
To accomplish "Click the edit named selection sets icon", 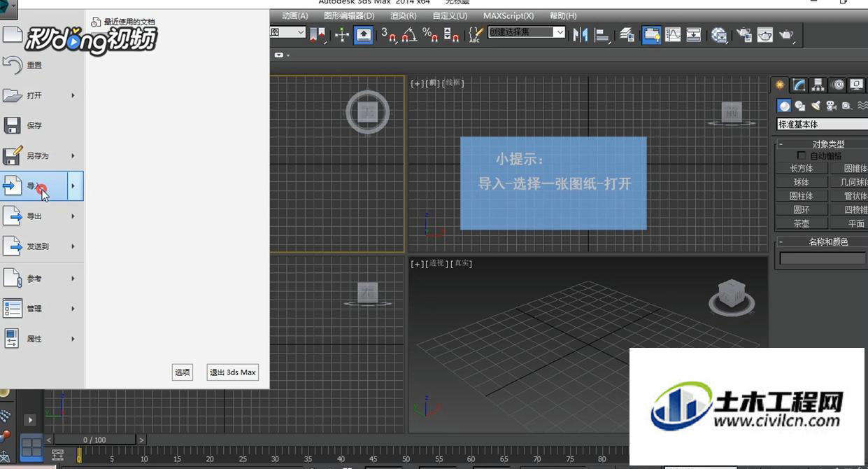I will 476,35.
